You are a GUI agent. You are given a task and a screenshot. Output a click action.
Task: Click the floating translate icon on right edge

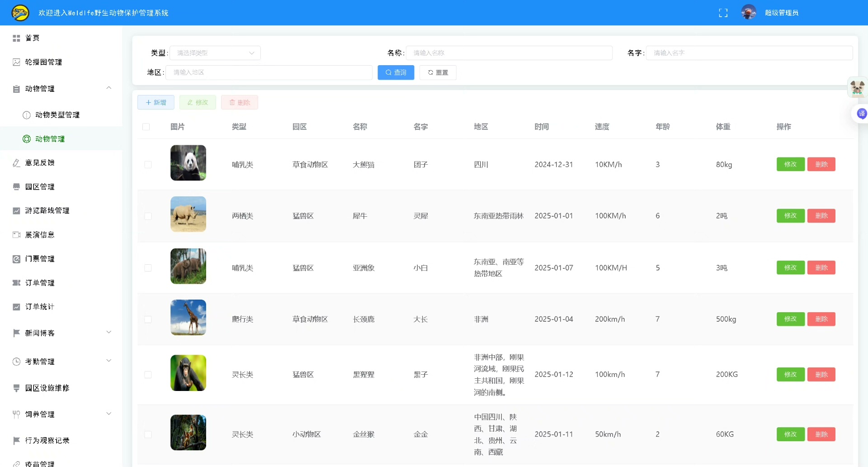coord(861,114)
